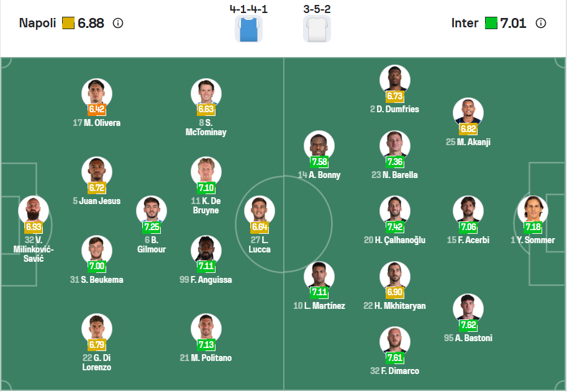The width and height of the screenshot is (567, 392).
Task: Click Inter's green rating square
Action: click(491, 24)
